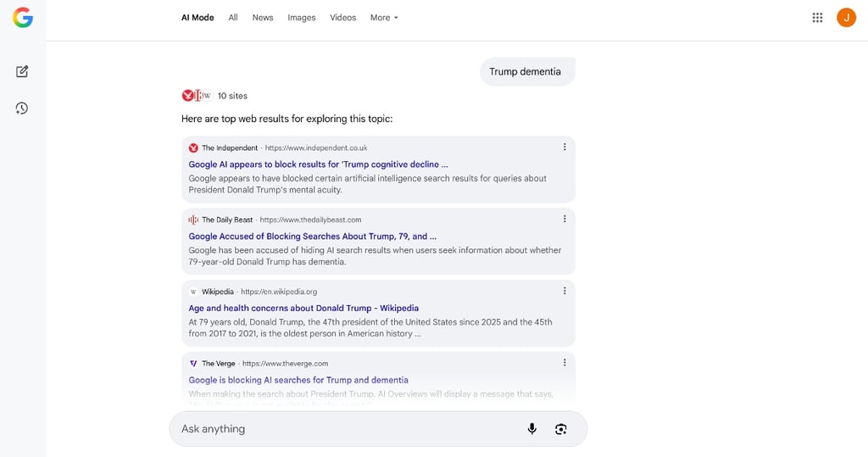Click the Google logo
Viewport: 868px width, 457px height.
point(23,18)
